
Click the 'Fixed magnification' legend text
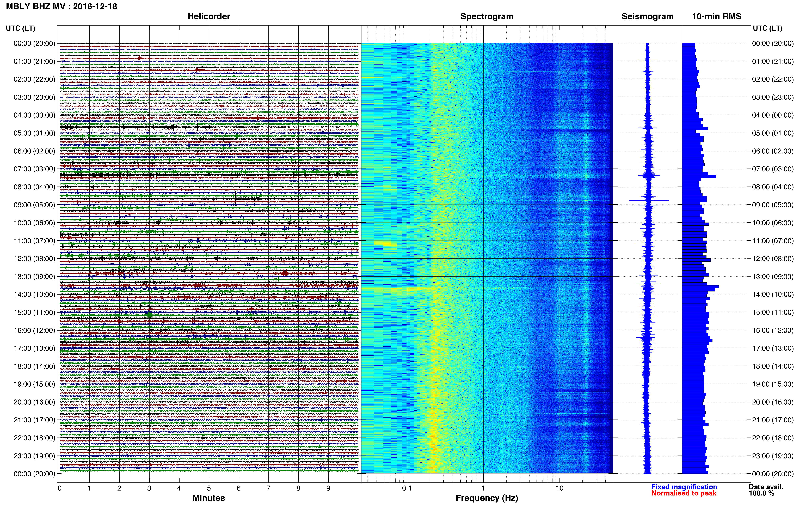pyautogui.click(x=684, y=487)
